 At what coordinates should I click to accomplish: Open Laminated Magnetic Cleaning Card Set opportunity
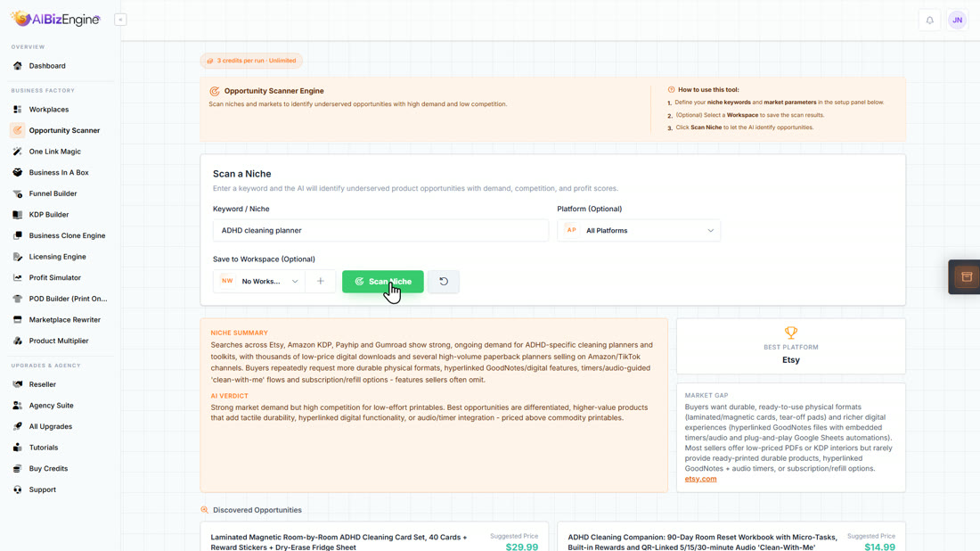(x=374, y=537)
